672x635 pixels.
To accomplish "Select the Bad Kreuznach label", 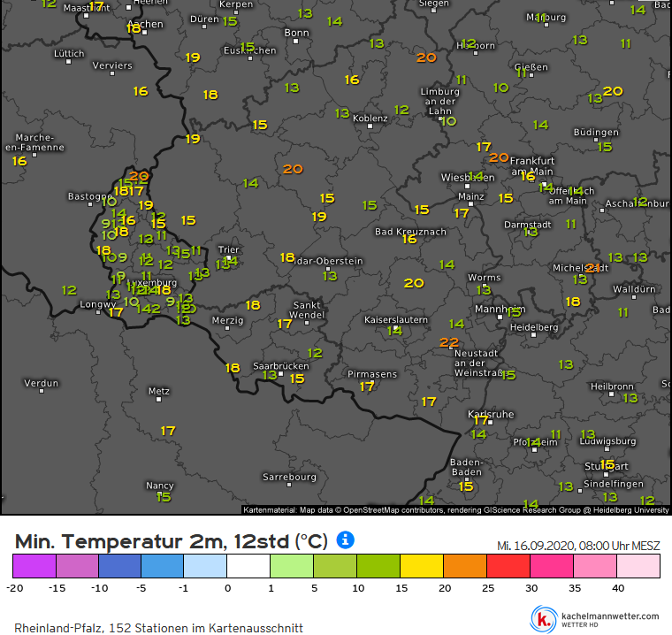I will click(x=410, y=232).
